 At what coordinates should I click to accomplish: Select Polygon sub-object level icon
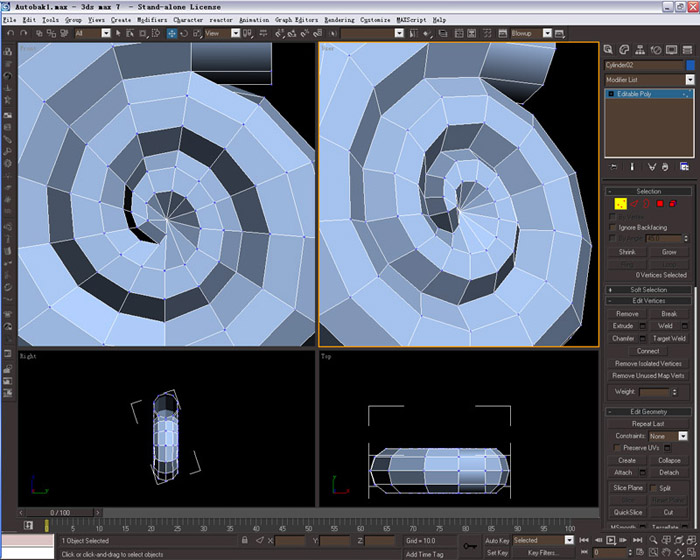pos(660,204)
